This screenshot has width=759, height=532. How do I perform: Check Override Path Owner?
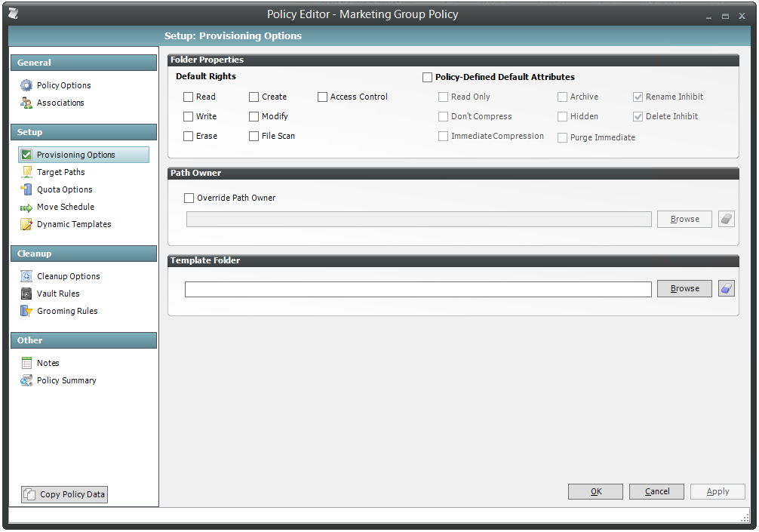[189, 198]
